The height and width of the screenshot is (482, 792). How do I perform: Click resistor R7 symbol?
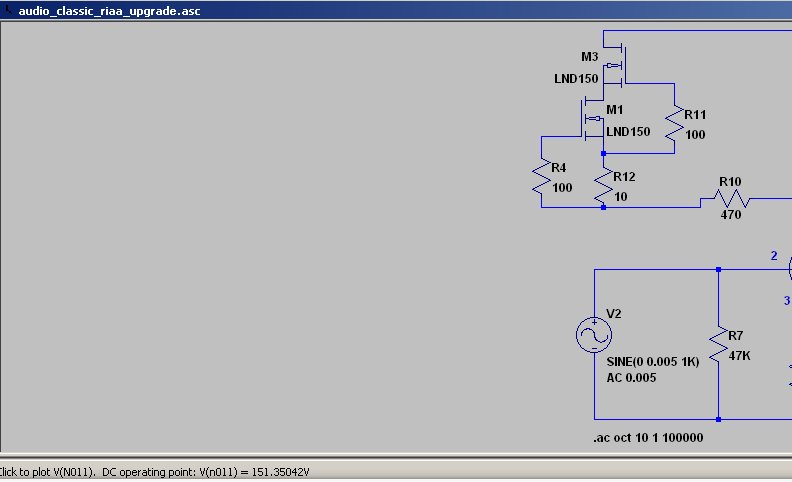(x=719, y=345)
